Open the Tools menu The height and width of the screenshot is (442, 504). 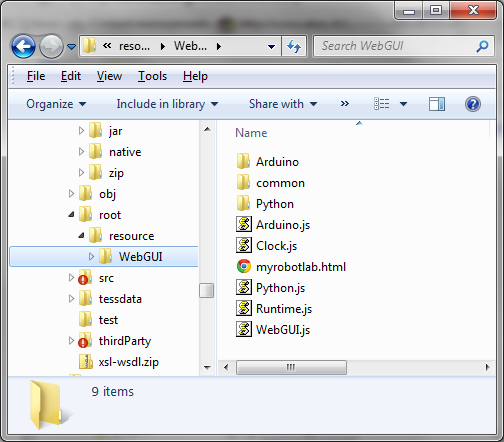coord(152,76)
